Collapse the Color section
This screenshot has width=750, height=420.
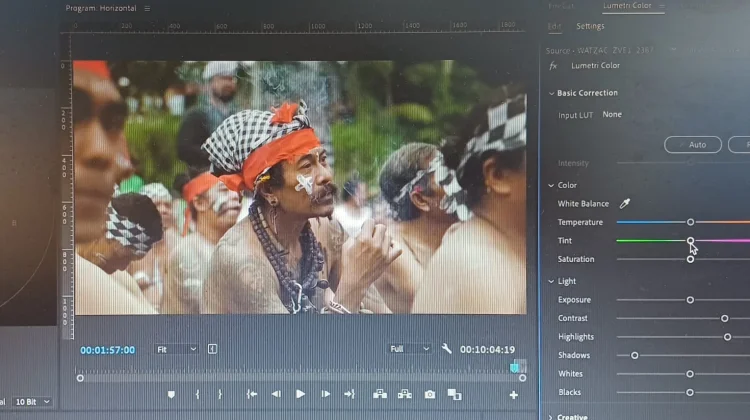(551, 186)
